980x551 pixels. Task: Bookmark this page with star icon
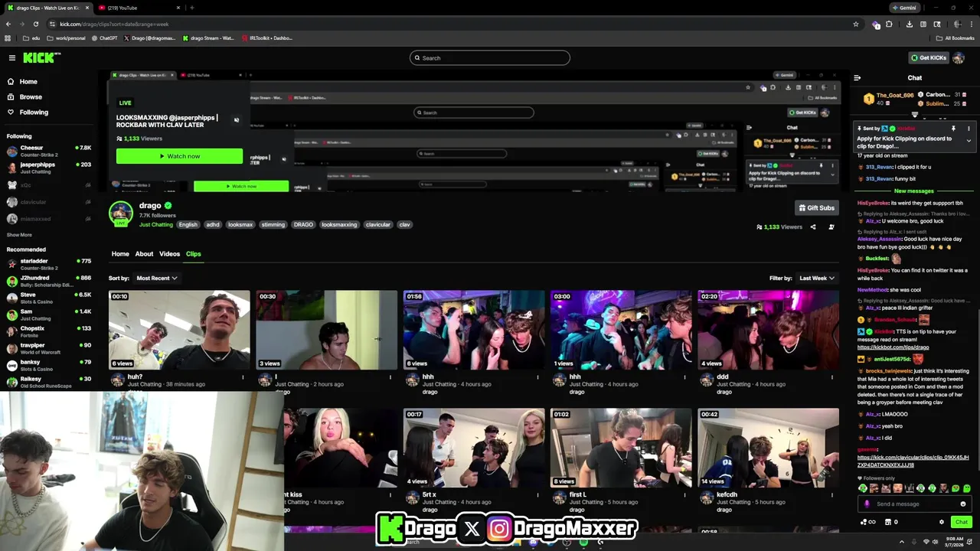pyautogui.click(x=856, y=24)
